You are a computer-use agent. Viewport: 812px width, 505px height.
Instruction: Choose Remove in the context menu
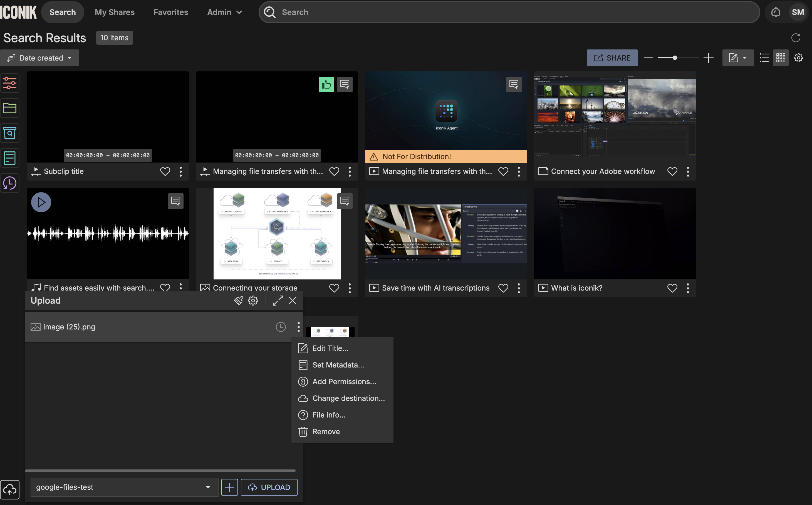coord(326,431)
